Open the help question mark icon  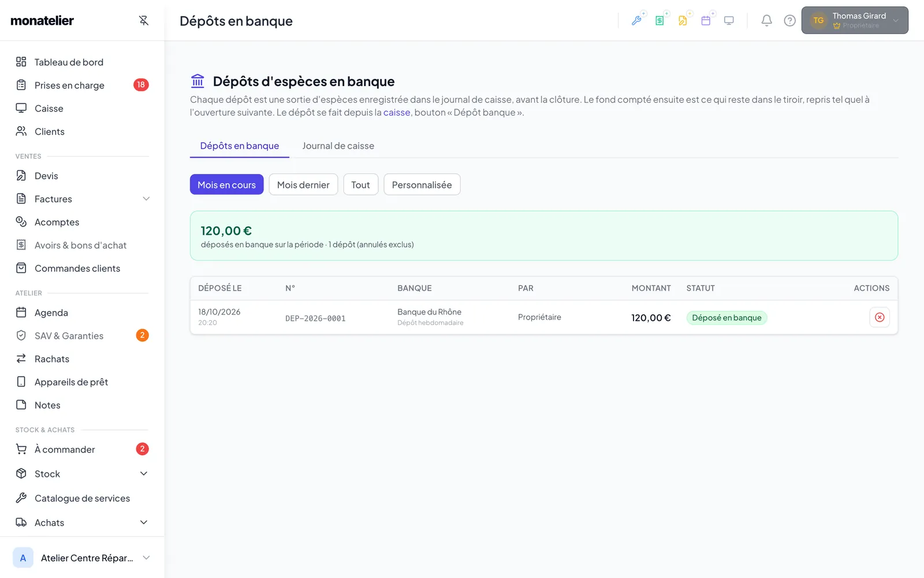click(x=789, y=20)
